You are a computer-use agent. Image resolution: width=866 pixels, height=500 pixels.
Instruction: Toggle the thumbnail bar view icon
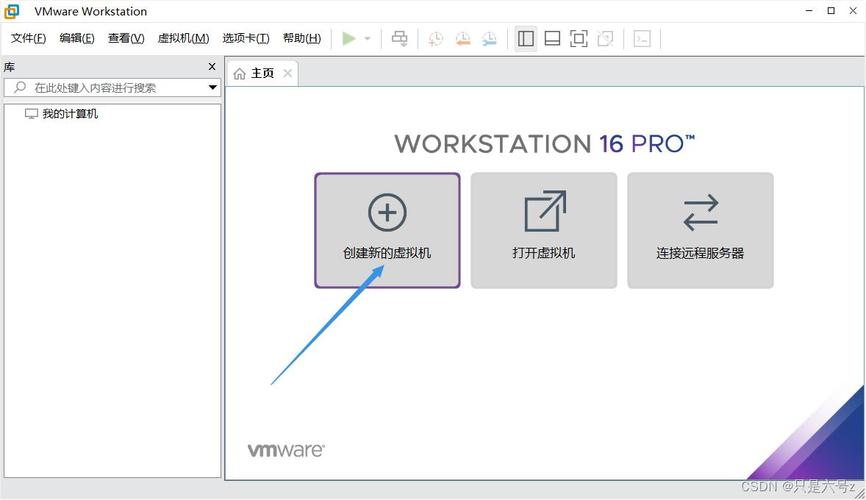click(x=552, y=39)
